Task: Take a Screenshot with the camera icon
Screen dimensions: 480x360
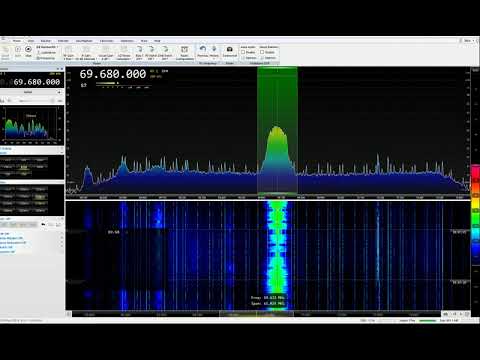Action: (229, 51)
